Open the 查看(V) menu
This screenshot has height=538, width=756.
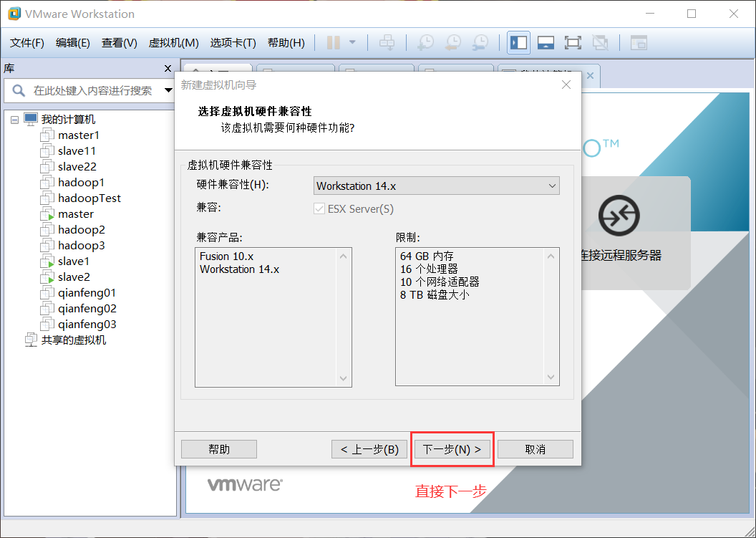(119, 43)
